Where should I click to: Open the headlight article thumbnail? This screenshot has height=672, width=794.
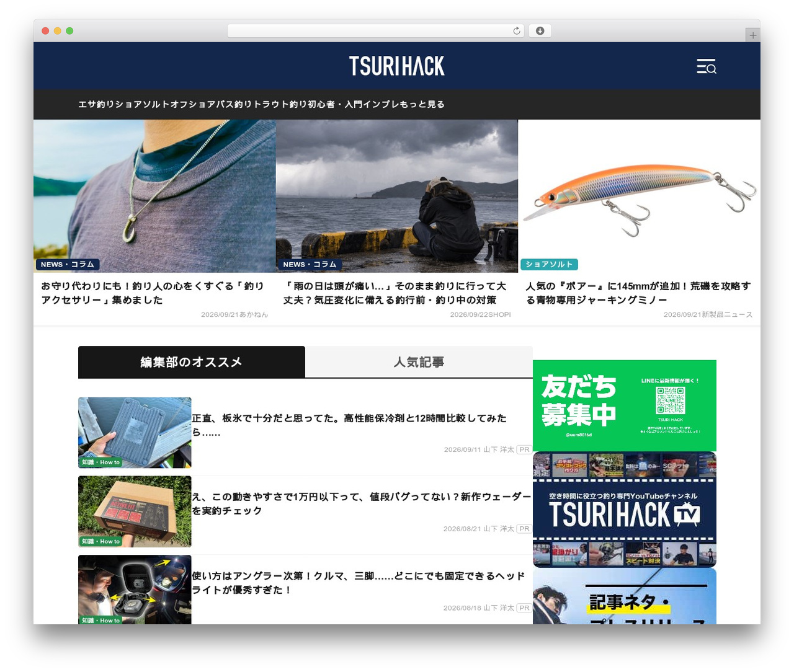click(135, 590)
